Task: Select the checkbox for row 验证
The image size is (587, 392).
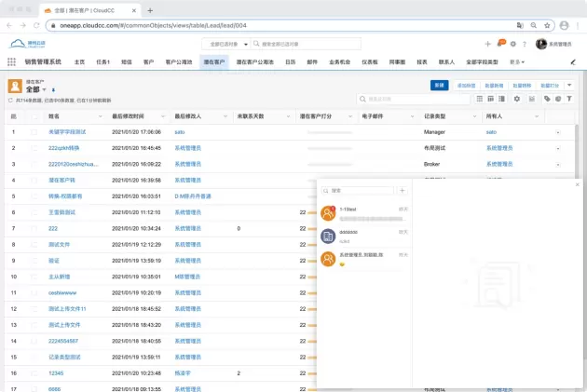Action: tap(35, 260)
